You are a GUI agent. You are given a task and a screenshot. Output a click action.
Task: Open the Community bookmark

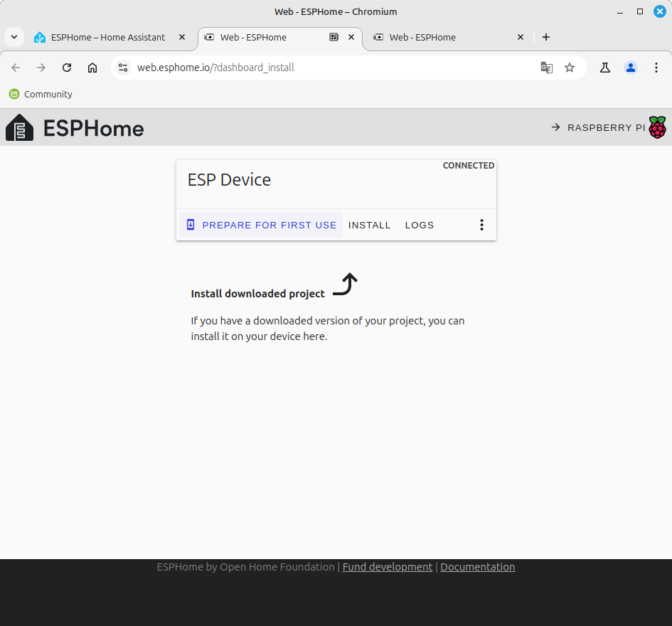pos(41,94)
